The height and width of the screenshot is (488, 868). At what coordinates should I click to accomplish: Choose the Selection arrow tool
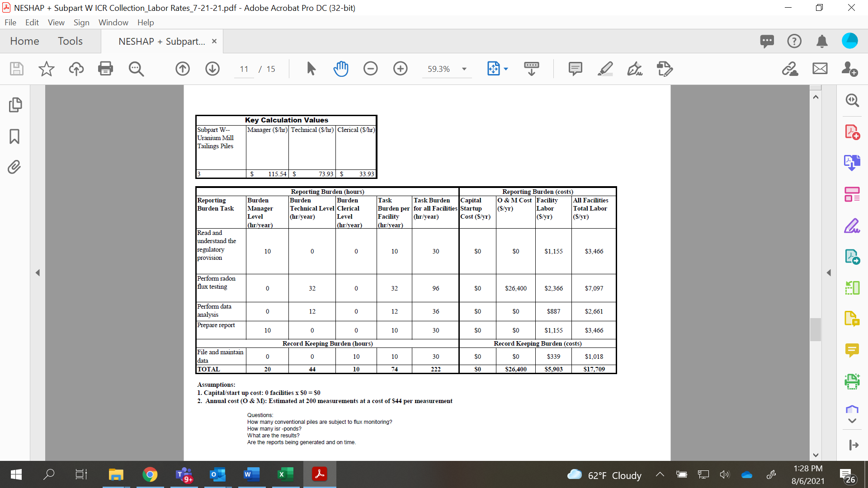311,69
